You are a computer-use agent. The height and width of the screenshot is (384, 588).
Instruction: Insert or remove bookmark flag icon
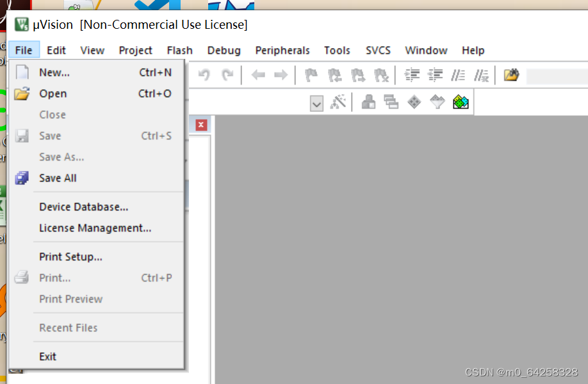[x=311, y=75]
